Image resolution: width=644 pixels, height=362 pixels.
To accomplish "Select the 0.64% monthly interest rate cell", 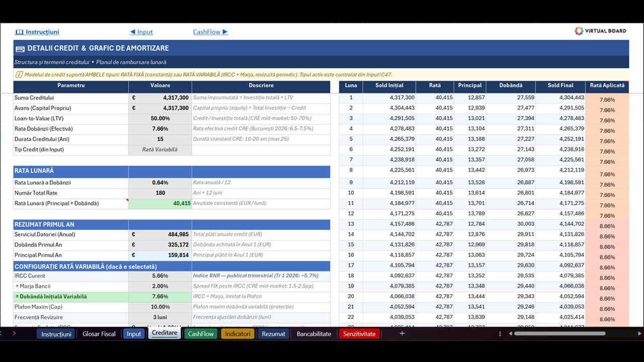I will 160,183.
